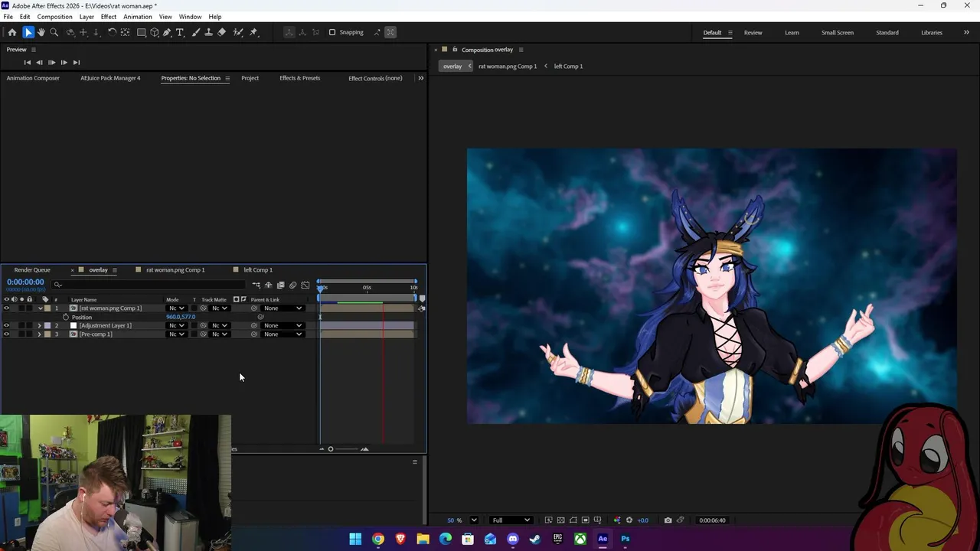The image size is (980, 551).
Task: Toggle the Region of Interest icon
Action: [585, 520]
